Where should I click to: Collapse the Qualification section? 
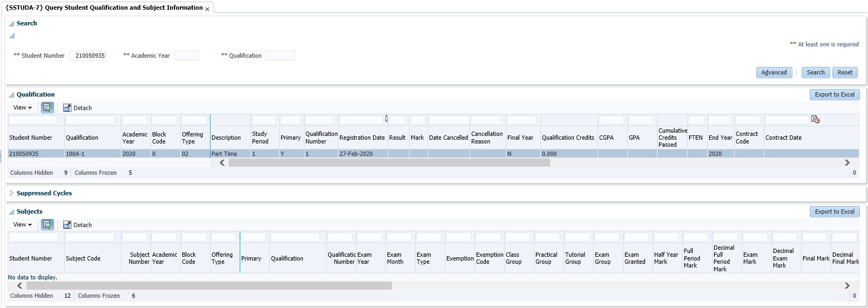pyautogui.click(x=11, y=95)
